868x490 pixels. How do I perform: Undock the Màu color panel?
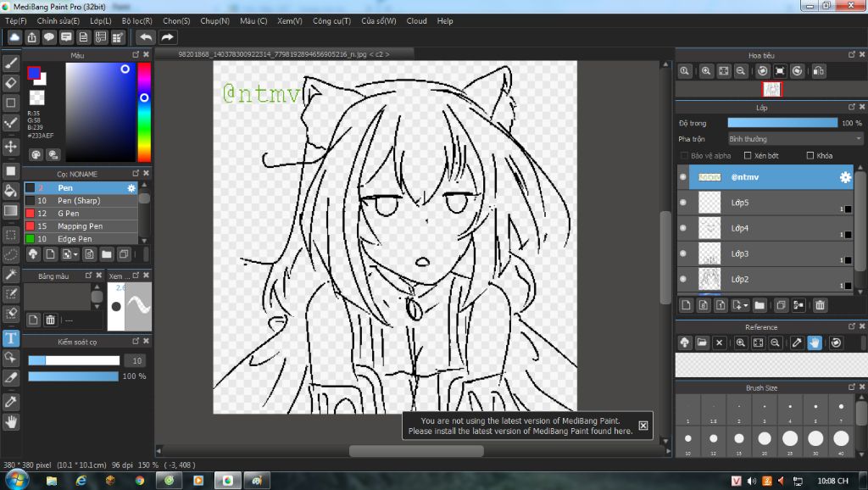point(136,54)
